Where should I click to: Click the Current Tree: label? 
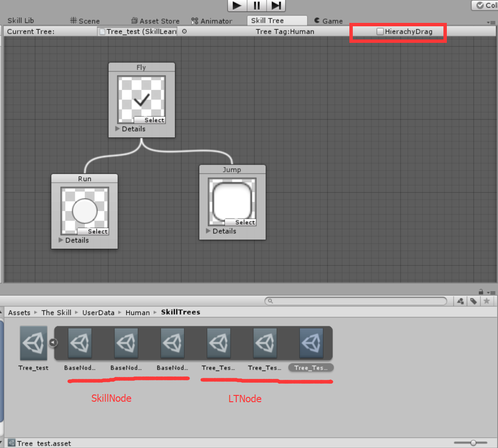(31, 32)
